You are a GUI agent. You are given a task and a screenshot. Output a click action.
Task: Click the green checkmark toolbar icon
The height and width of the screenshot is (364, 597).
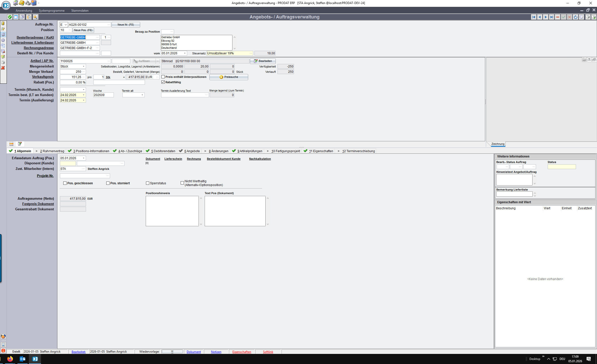pyautogui.click(x=10, y=17)
